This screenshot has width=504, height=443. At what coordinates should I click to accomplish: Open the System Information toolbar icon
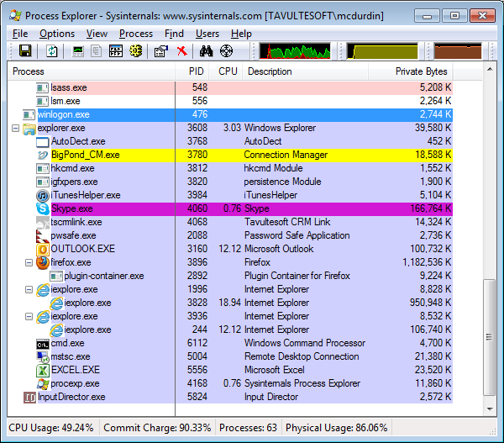tap(78, 50)
